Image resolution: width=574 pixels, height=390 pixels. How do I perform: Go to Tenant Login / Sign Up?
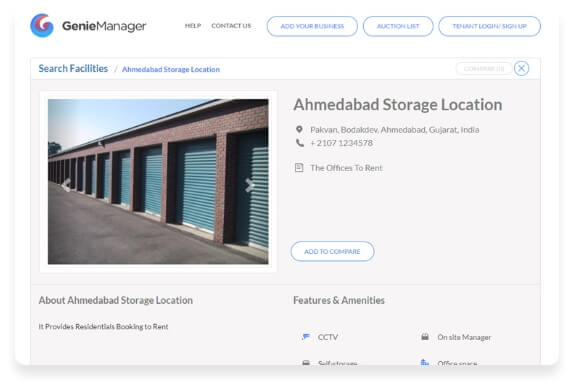click(489, 26)
